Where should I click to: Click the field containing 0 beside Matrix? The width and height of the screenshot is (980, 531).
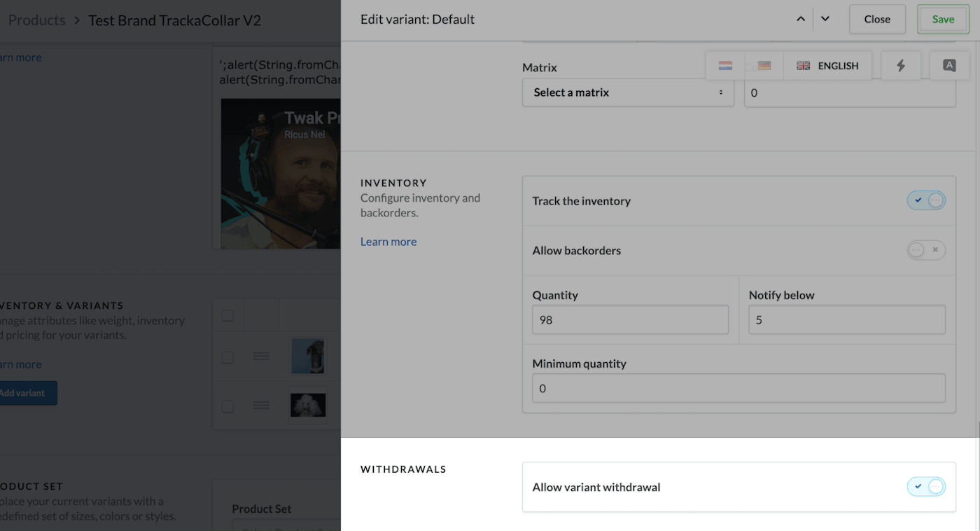click(850, 92)
